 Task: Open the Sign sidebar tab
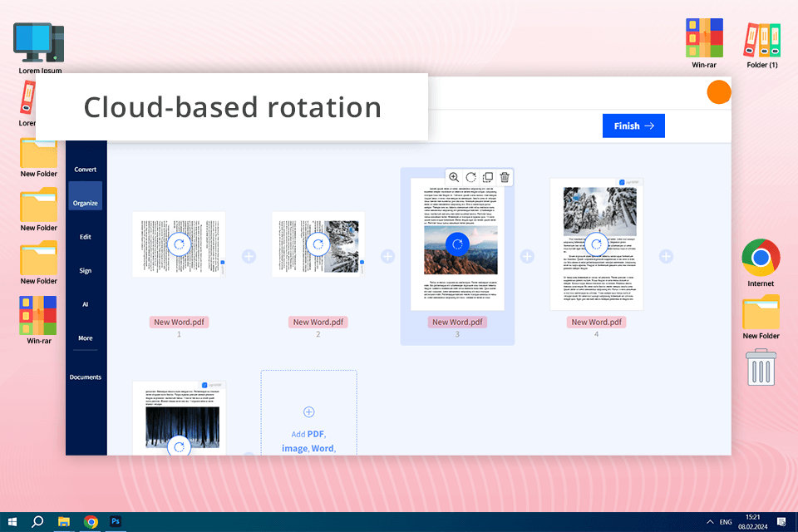(x=85, y=270)
